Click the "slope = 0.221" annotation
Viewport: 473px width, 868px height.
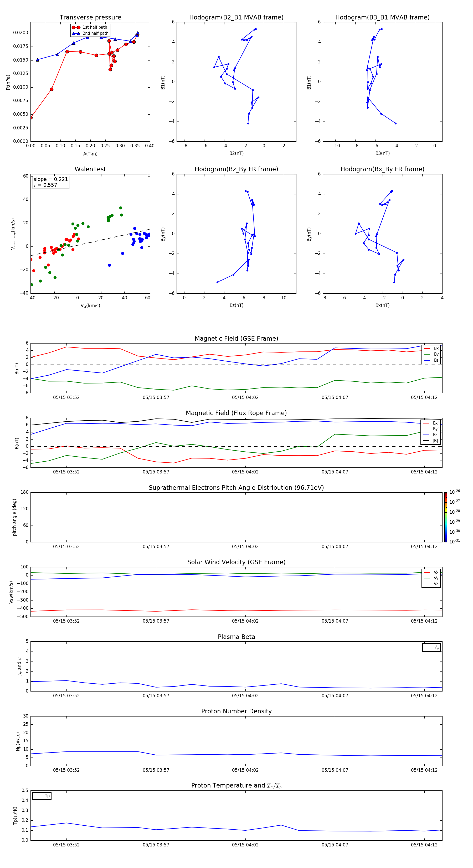click(51, 179)
